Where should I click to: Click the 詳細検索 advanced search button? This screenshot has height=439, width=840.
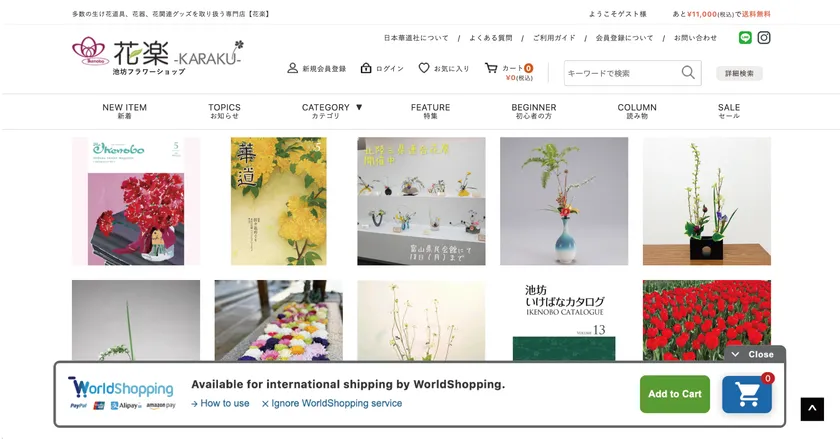pyautogui.click(x=739, y=73)
